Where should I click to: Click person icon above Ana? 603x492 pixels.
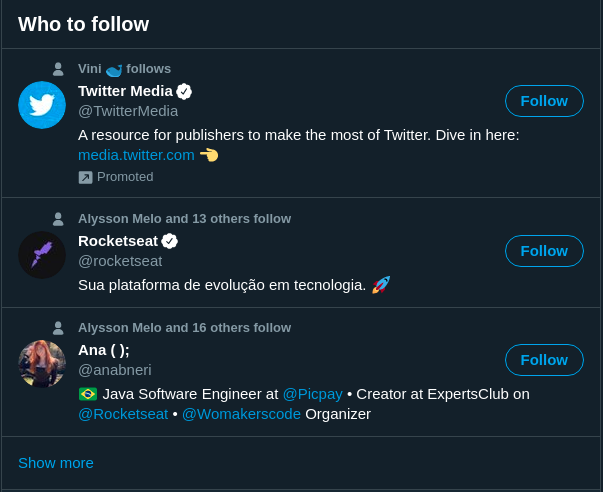pyautogui.click(x=58, y=327)
